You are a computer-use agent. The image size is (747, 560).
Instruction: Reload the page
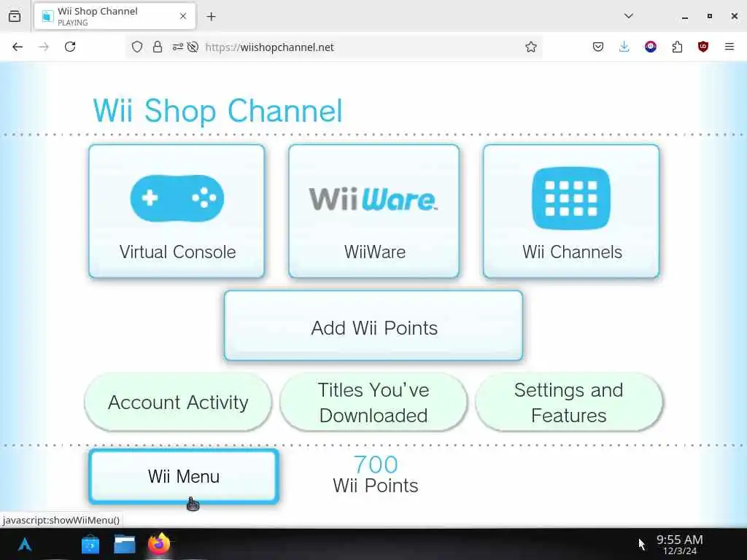[x=70, y=47]
